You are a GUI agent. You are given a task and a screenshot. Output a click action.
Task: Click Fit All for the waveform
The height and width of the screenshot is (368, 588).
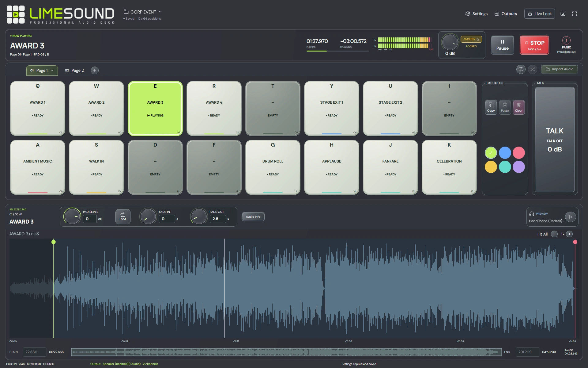[x=542, y=234]
